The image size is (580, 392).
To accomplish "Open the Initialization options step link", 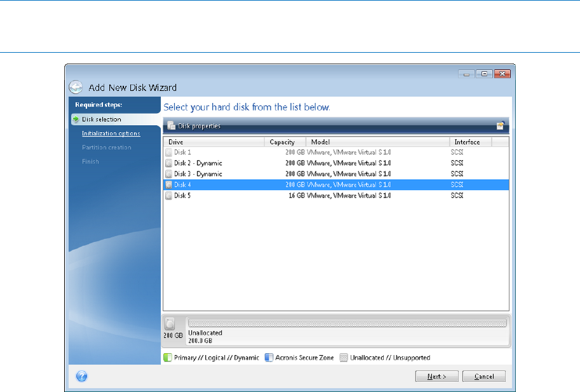I will coord(111,133).
